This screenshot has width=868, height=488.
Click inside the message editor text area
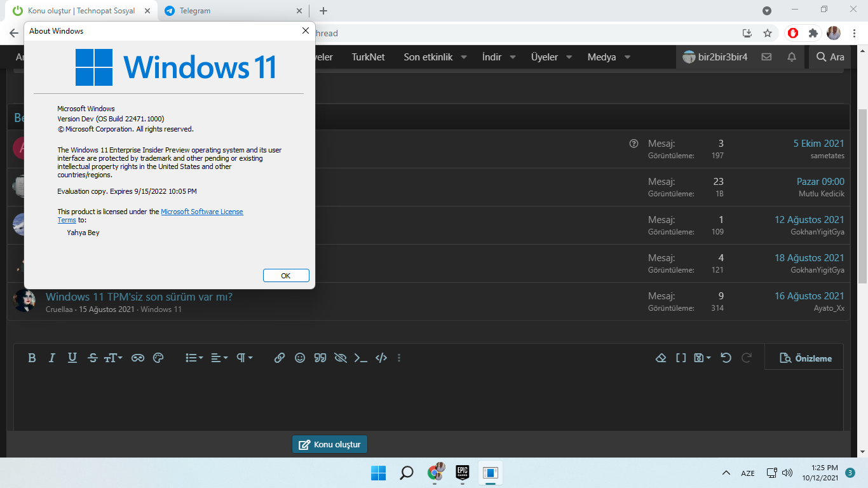click(x=429, y=400)
